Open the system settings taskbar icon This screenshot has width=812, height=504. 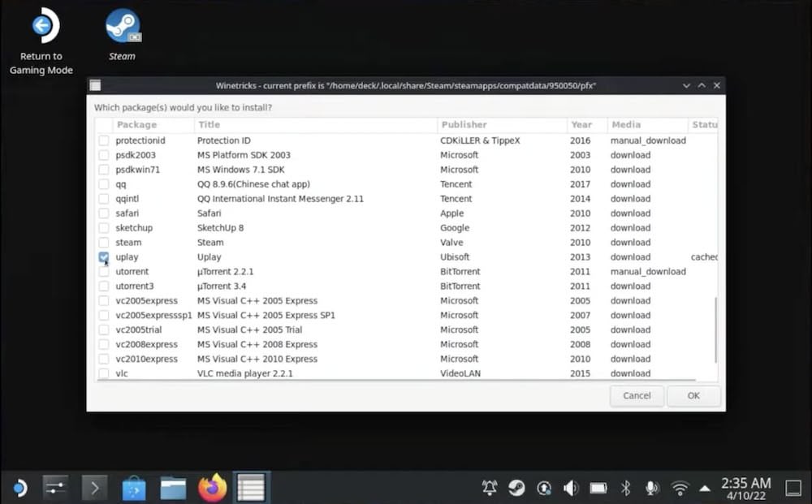point(55,488)
